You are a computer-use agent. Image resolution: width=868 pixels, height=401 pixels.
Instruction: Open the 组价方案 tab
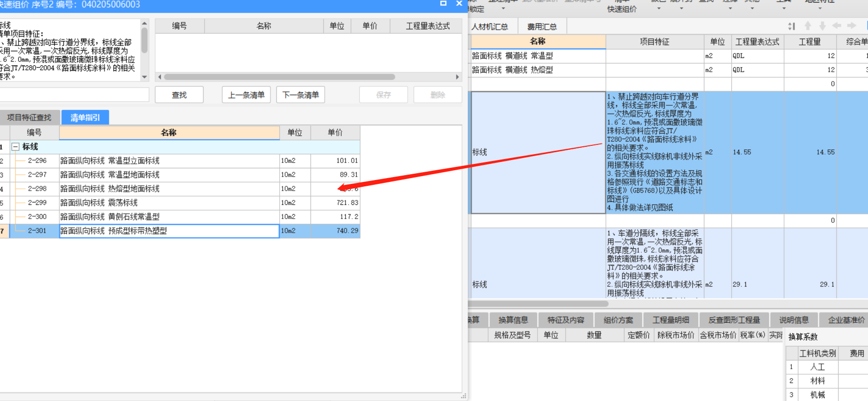tap(618, 320)
